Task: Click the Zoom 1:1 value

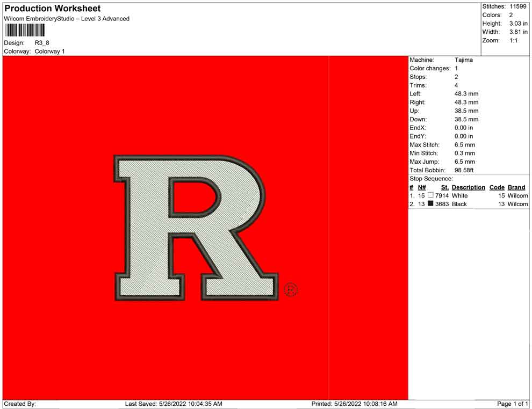Action: tap(513, 41)
